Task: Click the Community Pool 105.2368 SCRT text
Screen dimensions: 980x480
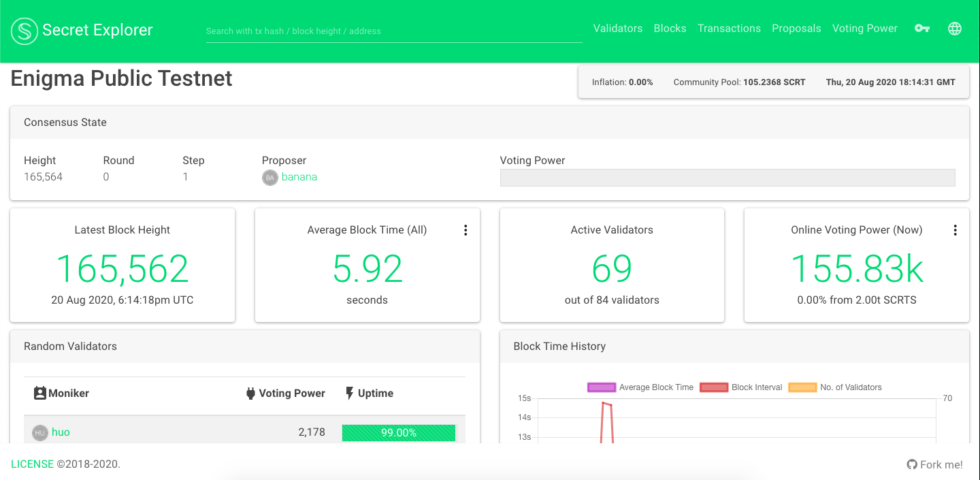Action: point(740,82)
